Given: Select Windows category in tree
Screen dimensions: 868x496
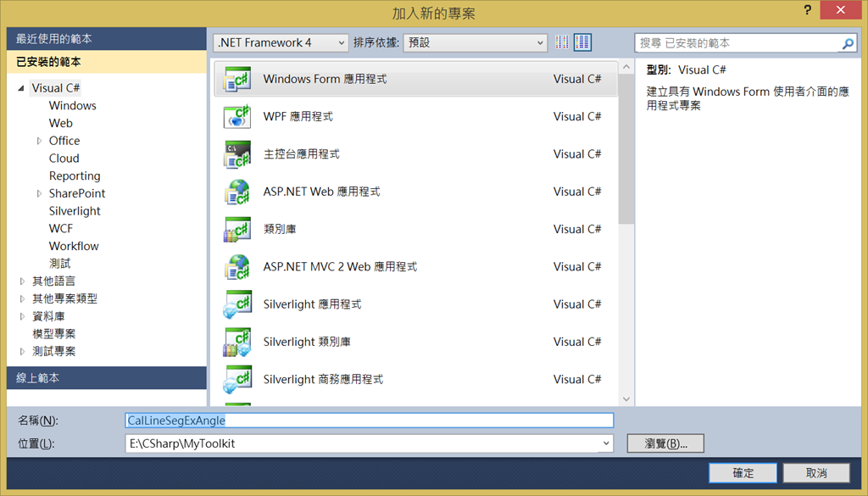Looking at the screenshot, I should pos(73,105).
